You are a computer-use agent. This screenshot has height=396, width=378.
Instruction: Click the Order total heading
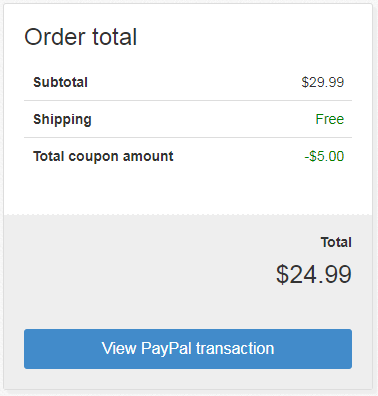click(x=81, y=37)
